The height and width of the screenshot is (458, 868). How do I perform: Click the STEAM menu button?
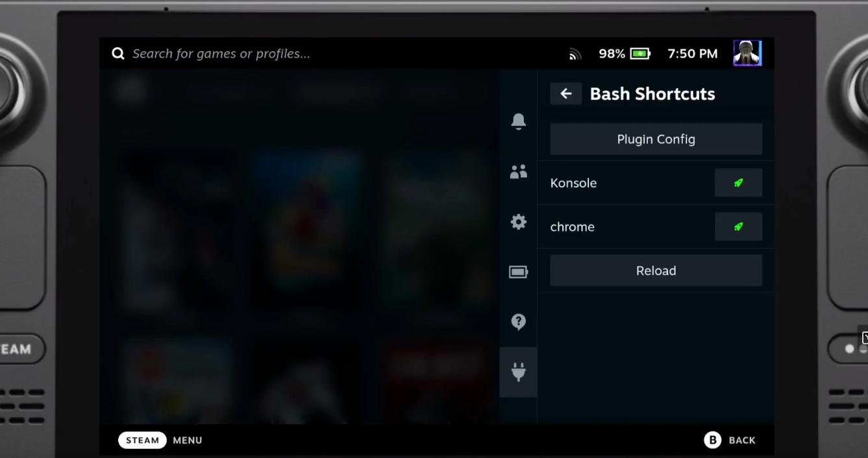pyautogui.click(x=142, y=440)
